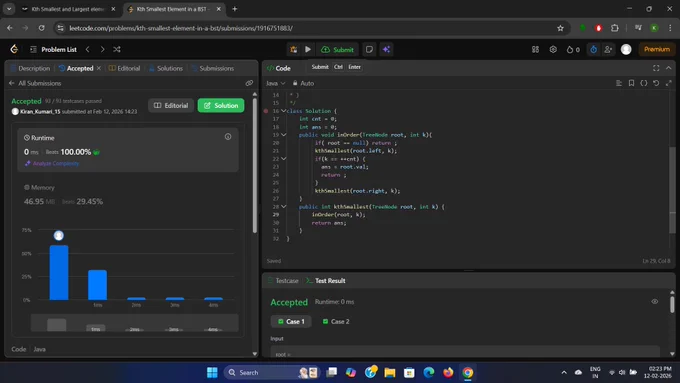Switch to the Editorial tab
Image resolution: width=680 pixels, height=383 pixels.
124,69
